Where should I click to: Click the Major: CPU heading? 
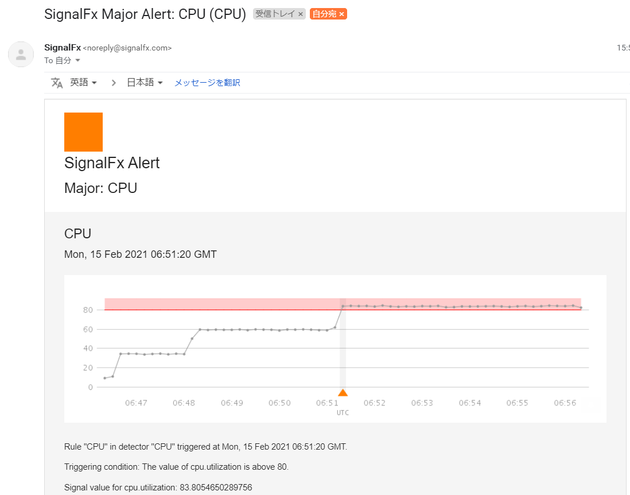coord(101,188)
